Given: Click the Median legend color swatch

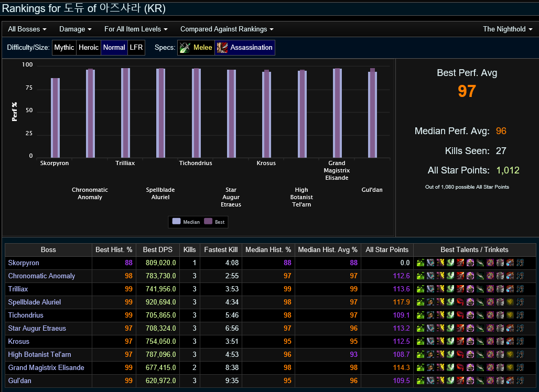Looking at the screenshot, I should (x=176, y=221).
